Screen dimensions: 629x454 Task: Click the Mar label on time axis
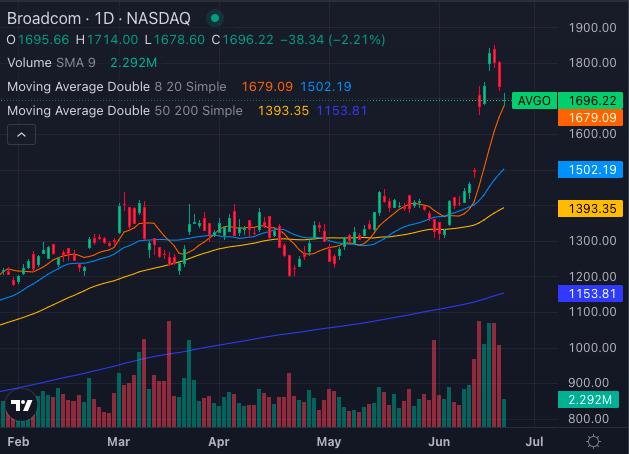tap(119, 440)
